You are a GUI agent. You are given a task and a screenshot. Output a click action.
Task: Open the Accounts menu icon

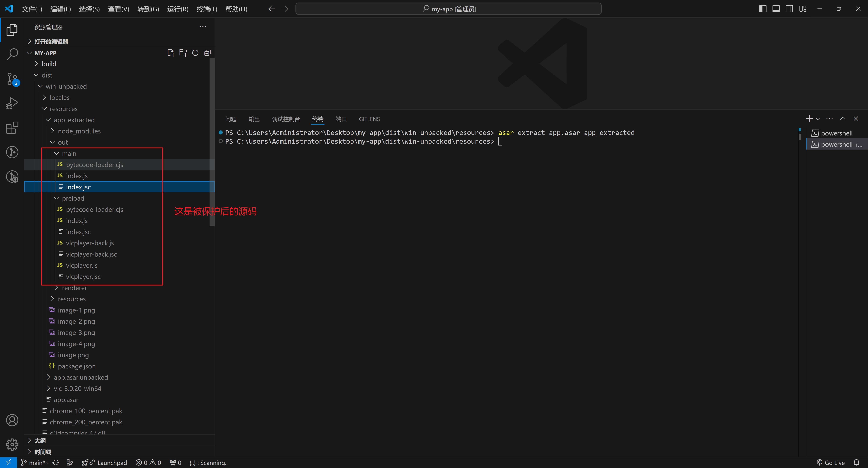[12, 420]
